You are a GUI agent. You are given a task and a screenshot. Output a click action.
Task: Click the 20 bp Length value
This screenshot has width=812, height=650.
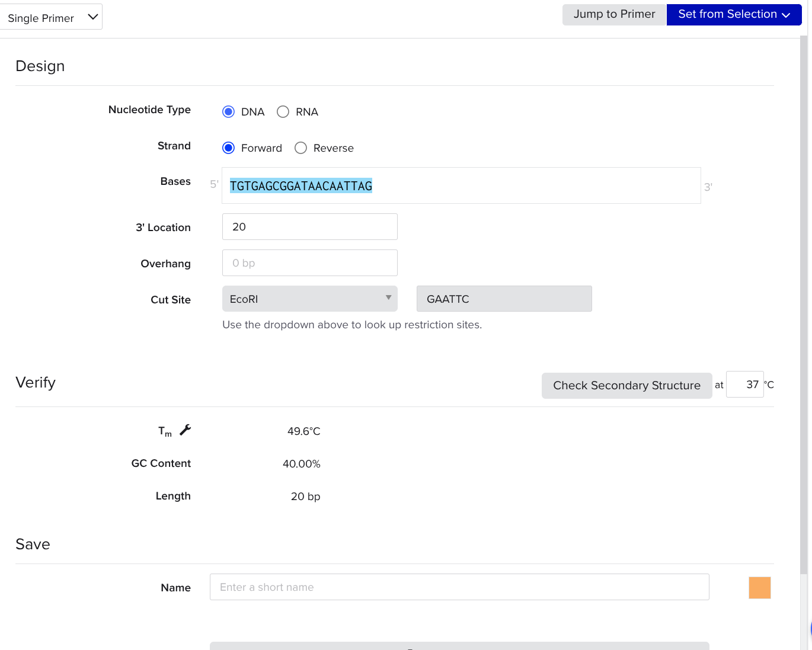[x=306, y=497]
